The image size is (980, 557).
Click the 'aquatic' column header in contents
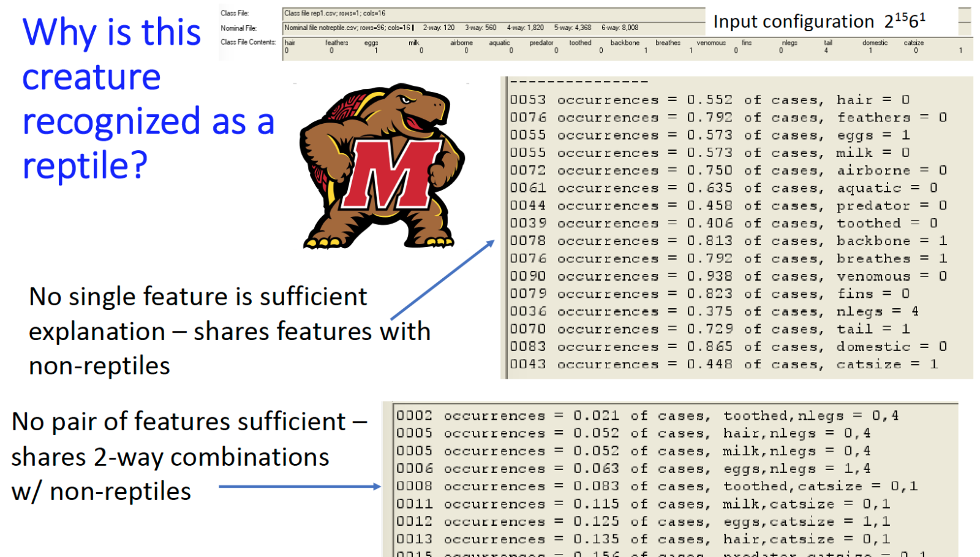[x=499, y=43]
